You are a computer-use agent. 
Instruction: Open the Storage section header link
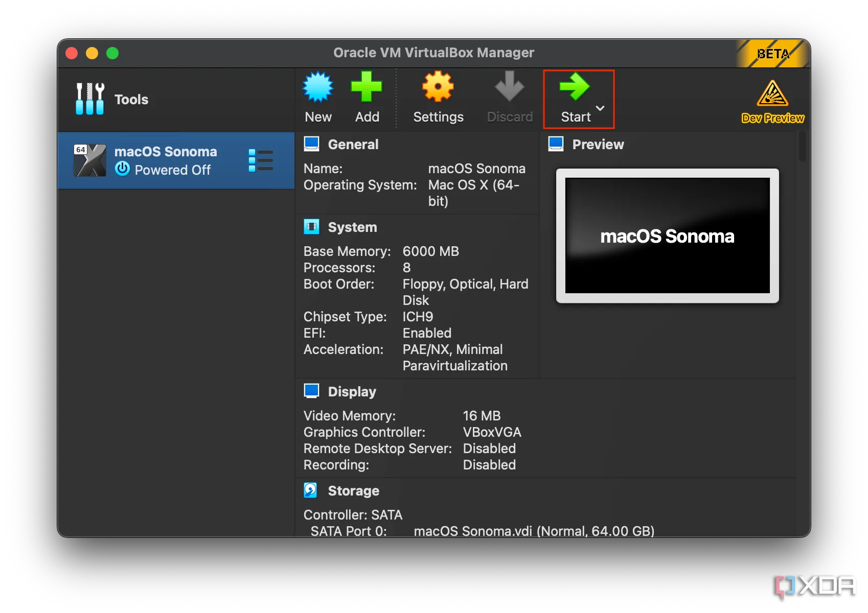353,491
